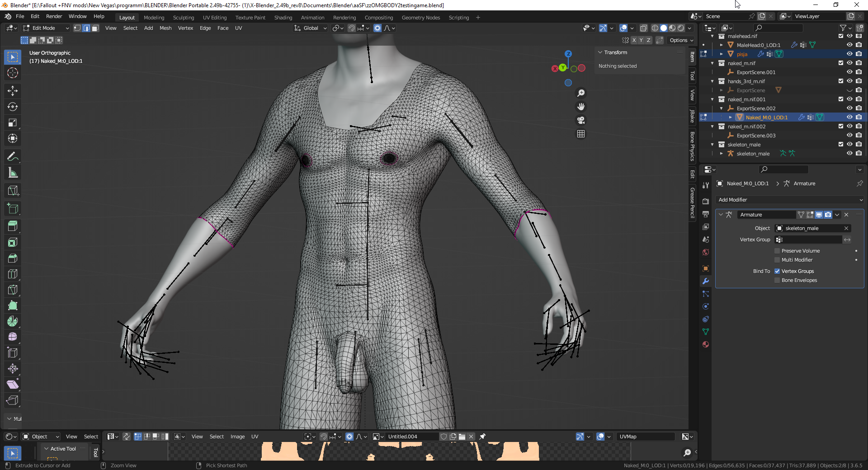Click the pan view hand icon

[x=581, y=107]
